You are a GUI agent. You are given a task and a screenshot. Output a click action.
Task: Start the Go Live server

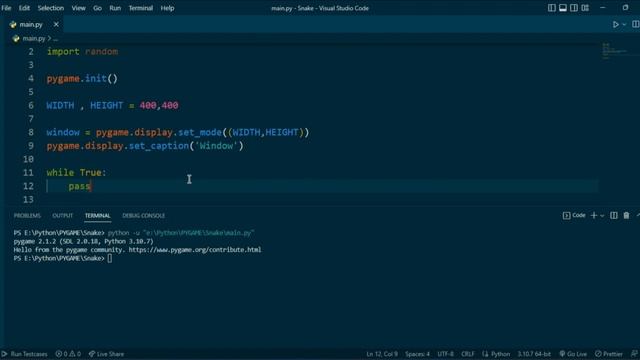pos(573,354)
